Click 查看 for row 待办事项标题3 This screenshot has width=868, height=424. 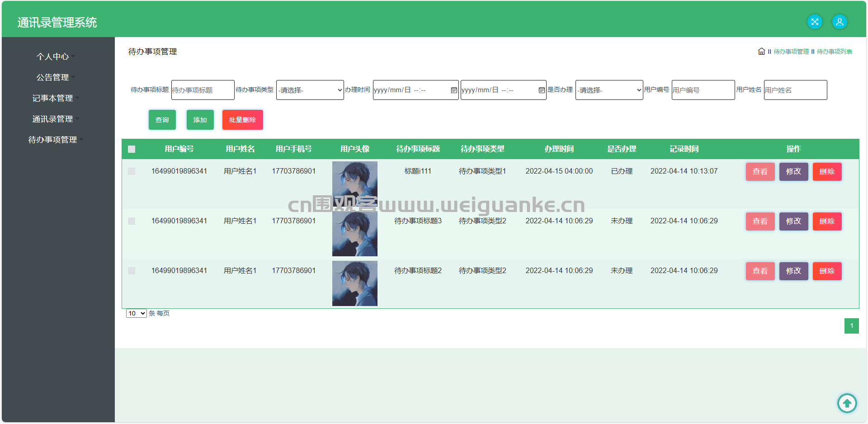click(760, 221)
